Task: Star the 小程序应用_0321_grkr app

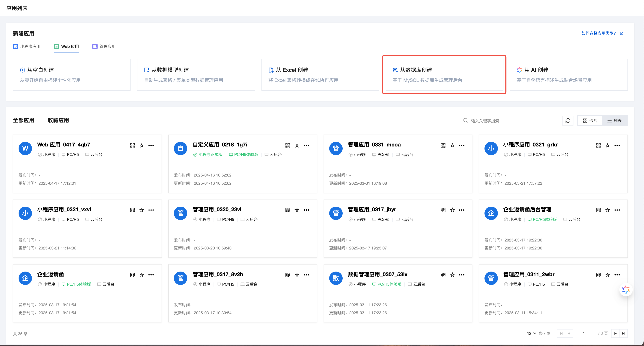Action: point(607,145)
